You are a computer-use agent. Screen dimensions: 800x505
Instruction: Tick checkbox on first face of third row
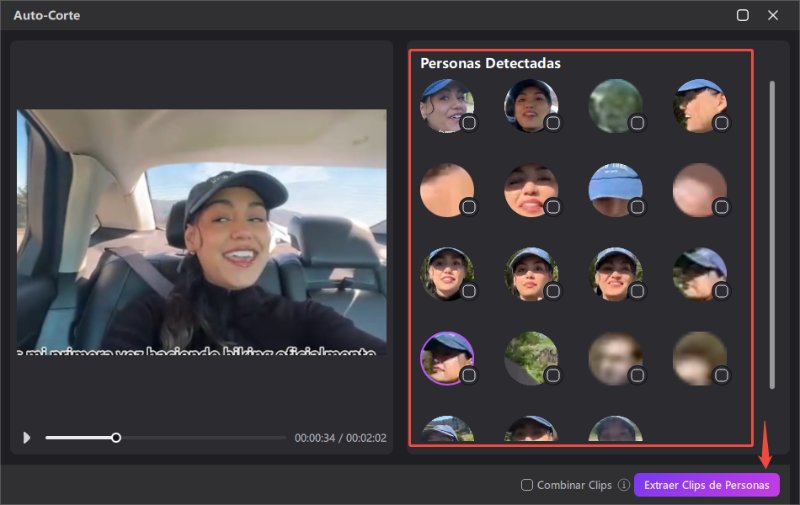point(469,291)
